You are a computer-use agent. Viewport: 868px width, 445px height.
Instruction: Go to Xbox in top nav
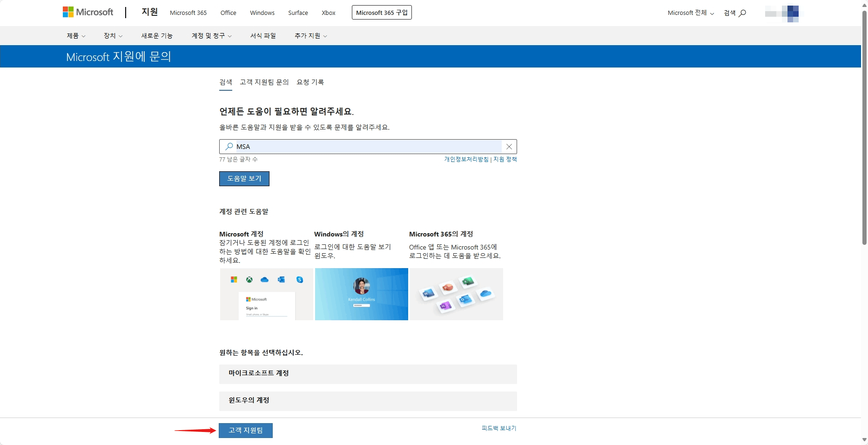(x=329, y=13)
